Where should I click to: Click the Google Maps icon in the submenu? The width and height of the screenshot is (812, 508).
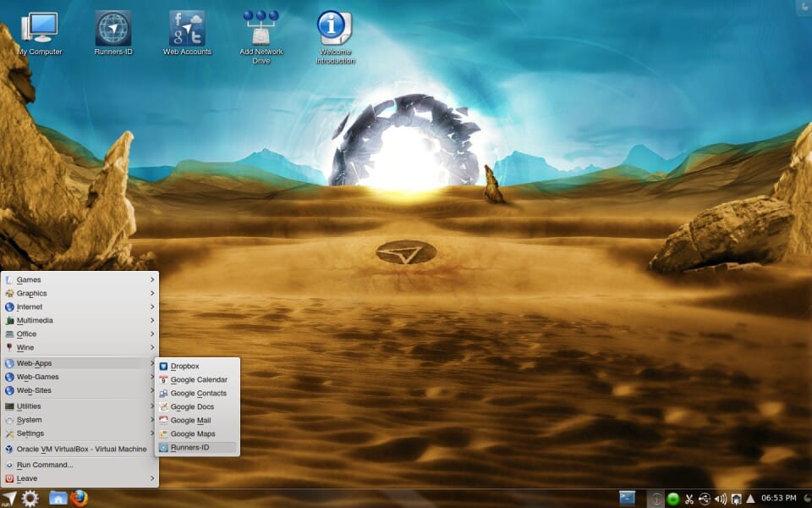click(x=163, y=433)
